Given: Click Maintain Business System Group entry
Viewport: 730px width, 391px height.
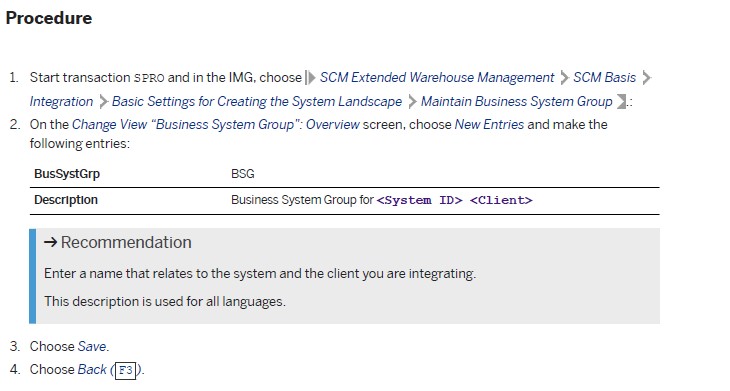Looking at the screenshot, I should point(516,102).
